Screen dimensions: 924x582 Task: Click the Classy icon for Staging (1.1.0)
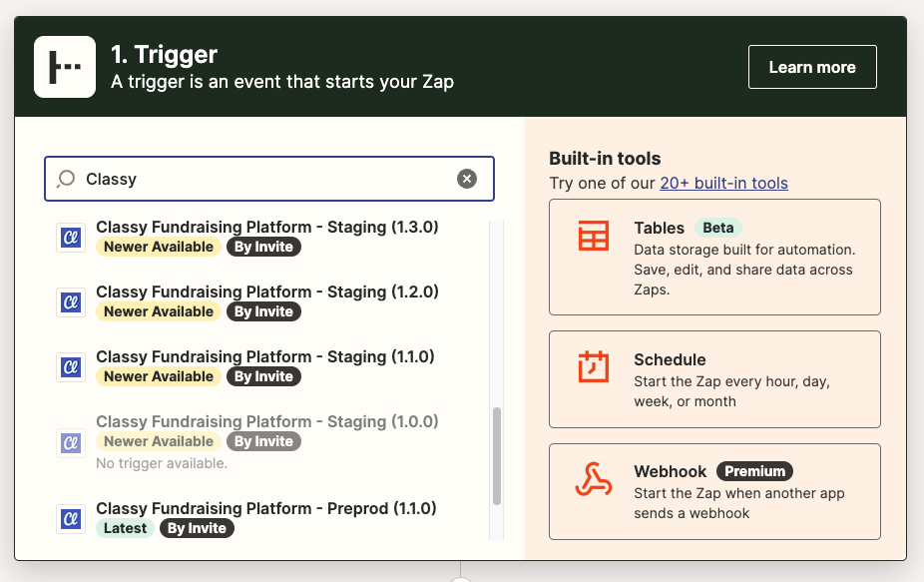tap(71, 367)
